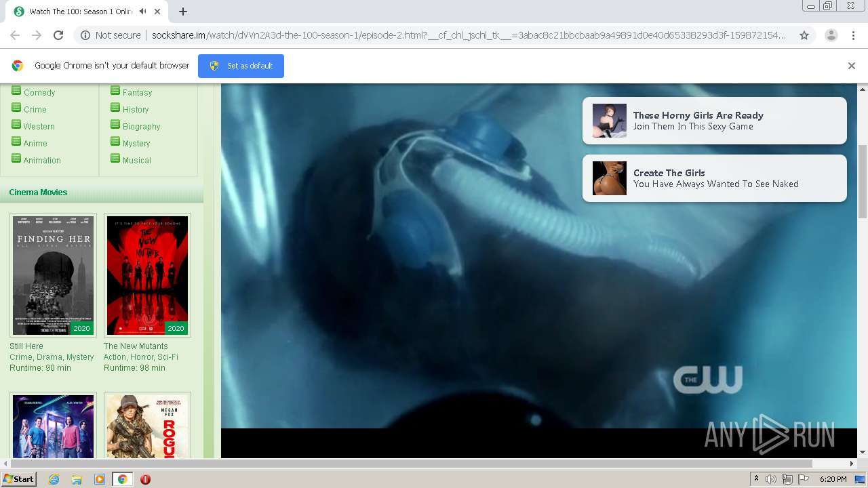Open The New Mutants title link
Viewport: 868px width, 488px height.
coord(136,346)
